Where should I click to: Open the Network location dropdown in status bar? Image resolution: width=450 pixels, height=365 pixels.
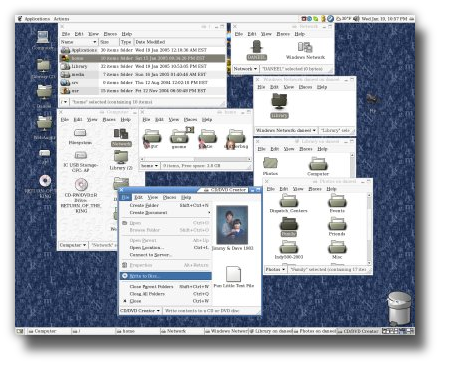point(245,69)
